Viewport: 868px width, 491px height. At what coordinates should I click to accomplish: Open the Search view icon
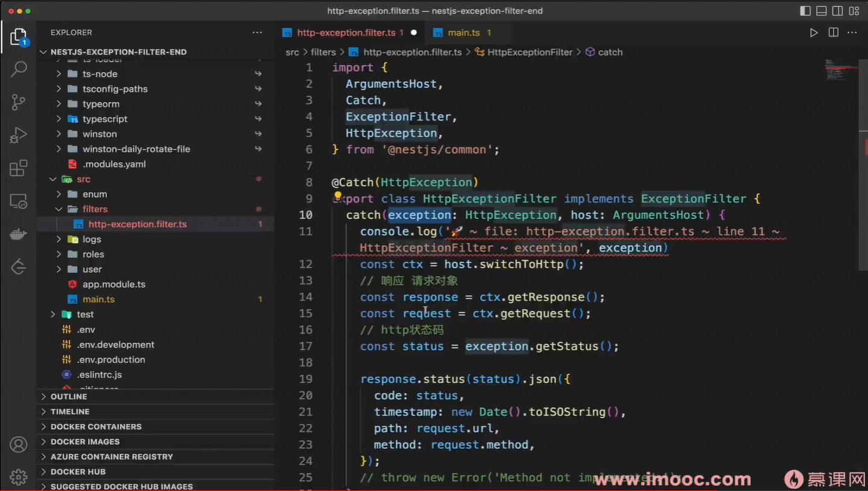click(x=19, y=69)
